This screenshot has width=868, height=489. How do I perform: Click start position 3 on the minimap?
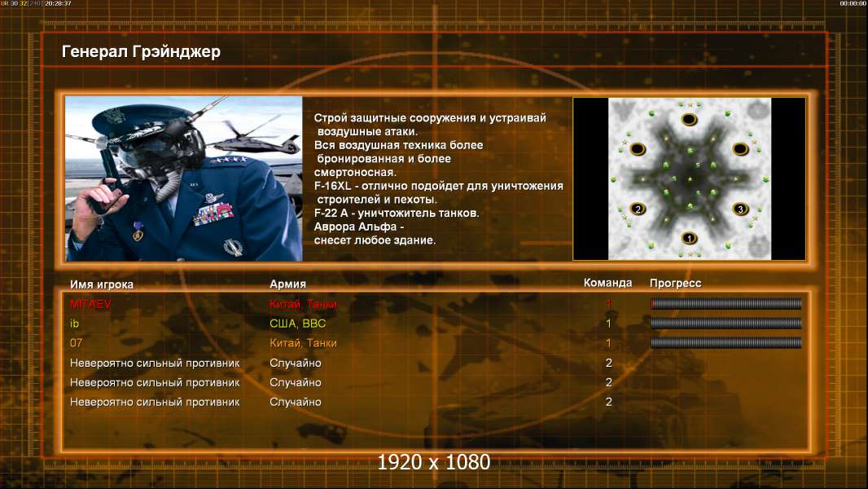click(741, 209)
